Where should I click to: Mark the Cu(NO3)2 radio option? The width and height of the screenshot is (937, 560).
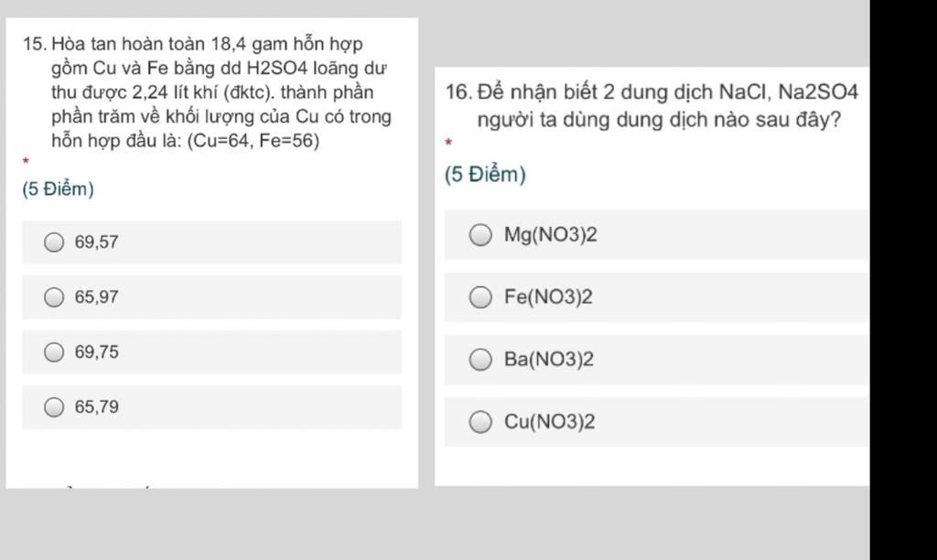pyautogui.click(x=480, y=422)
